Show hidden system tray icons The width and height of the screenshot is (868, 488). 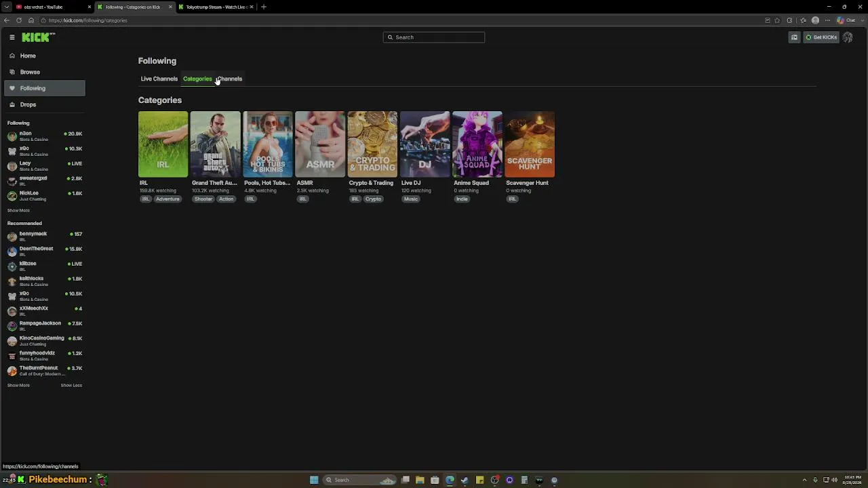(804, 480)
